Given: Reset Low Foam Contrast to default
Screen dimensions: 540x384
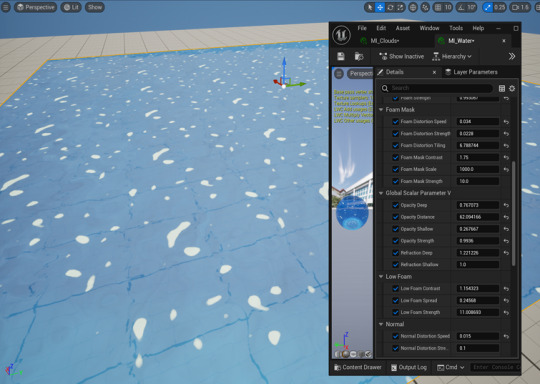Looking at the screenshot, I should [506, 289].
